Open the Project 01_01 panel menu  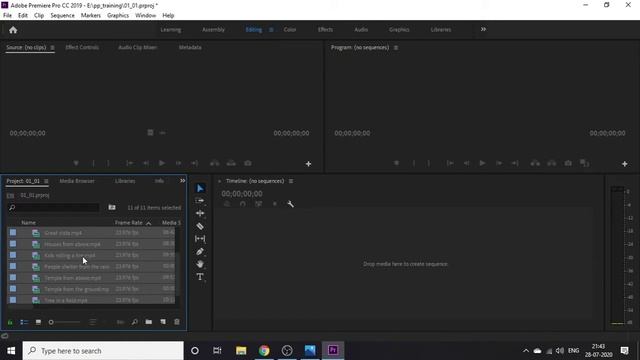pos(46,181)
